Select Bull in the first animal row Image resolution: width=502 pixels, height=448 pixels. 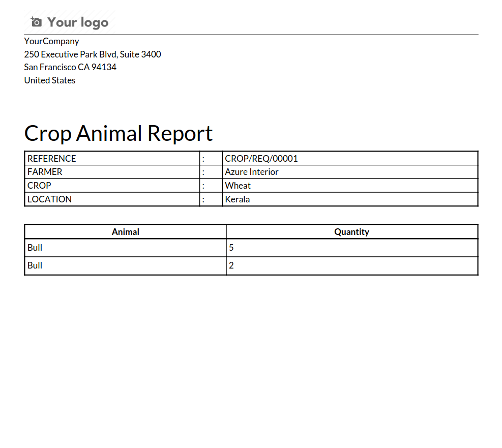[x=35, y=248]
